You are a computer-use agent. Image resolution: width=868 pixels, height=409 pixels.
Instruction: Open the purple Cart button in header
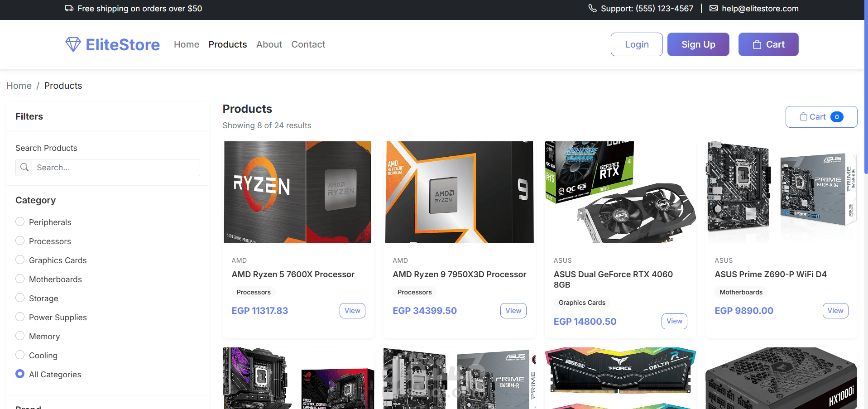coord(768,44)
